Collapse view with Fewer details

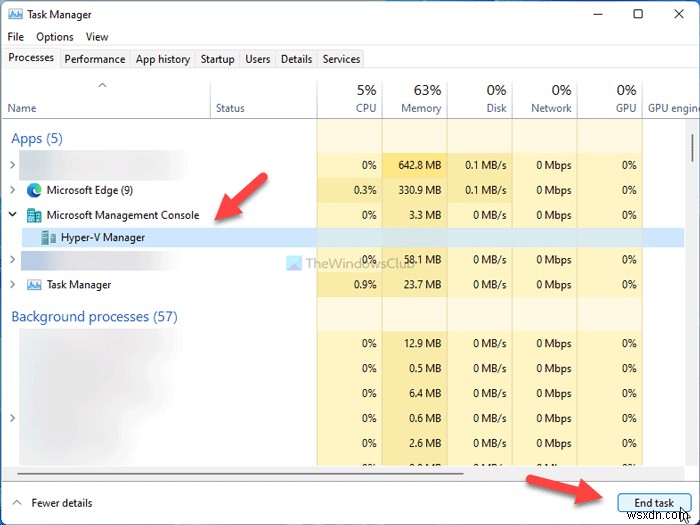[53, 503]
